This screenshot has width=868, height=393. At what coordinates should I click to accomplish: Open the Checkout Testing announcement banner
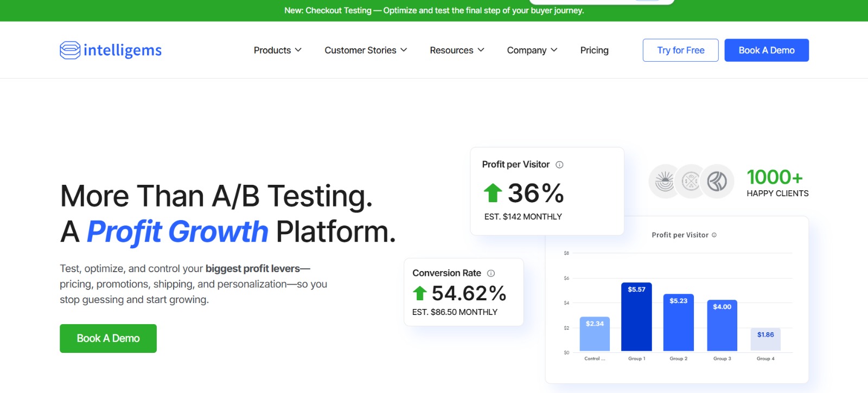pos(434,10)
